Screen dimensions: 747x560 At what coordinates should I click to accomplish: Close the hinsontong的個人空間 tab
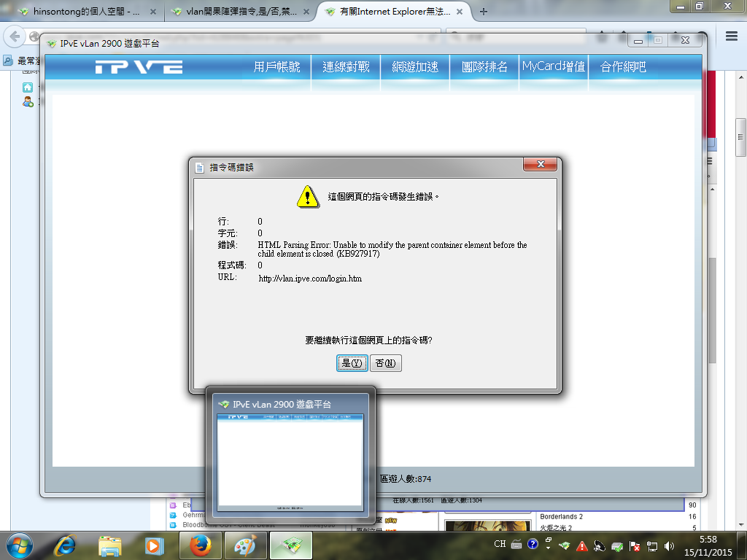pos(153,12)
